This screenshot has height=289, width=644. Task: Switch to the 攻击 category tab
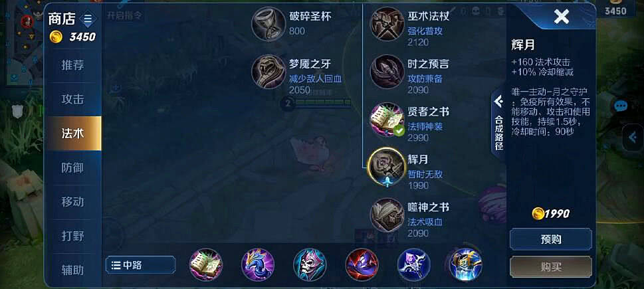72,99
